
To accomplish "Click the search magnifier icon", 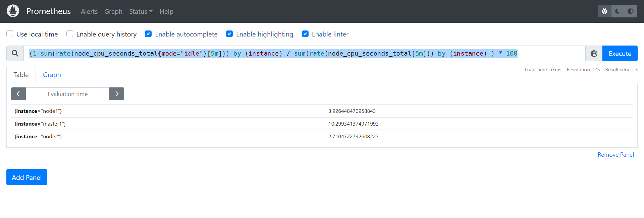I will pyautogui.click(x=15, y=53).
